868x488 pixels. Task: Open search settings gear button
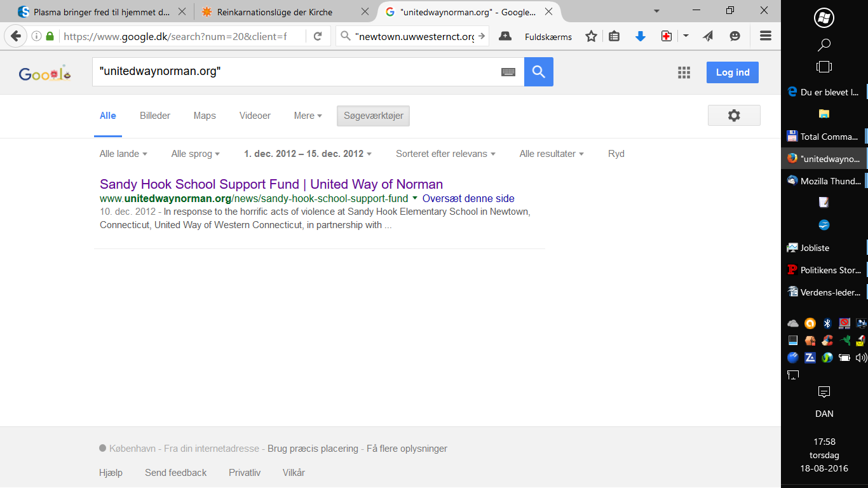point(734,116)
